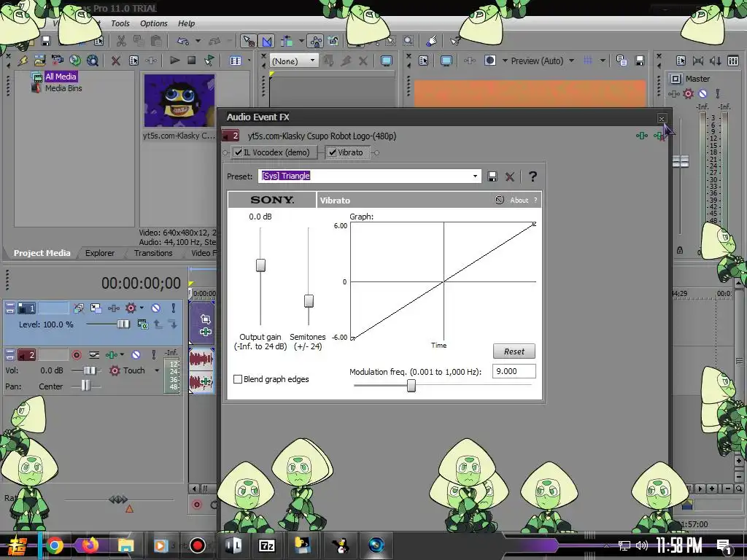
Task: Click the Media FX lightning icon
Action: click(x=23, y=61)
